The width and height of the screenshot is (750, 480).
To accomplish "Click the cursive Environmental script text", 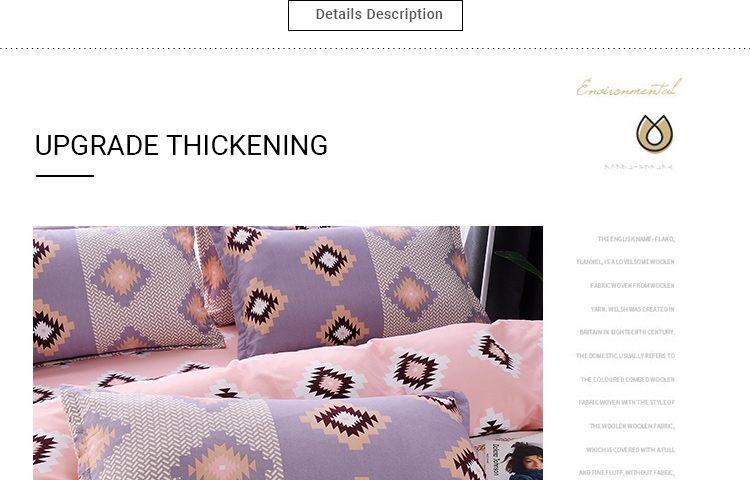I will coord(629,88).
